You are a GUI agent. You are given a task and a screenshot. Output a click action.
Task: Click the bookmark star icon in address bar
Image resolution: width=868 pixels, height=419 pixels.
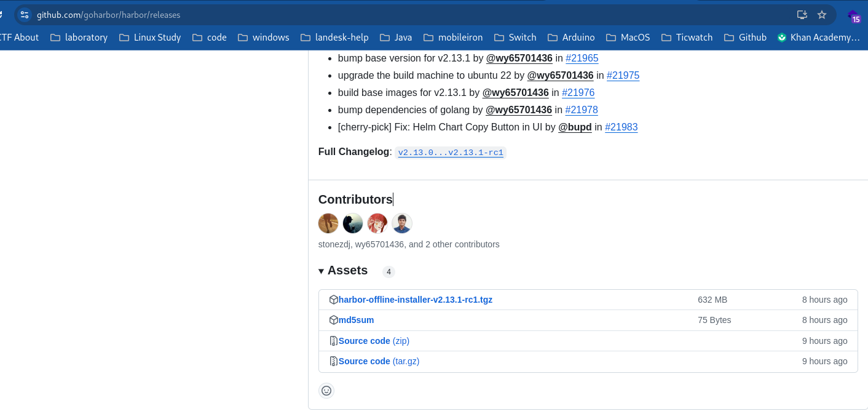click(x=822, y=15)
